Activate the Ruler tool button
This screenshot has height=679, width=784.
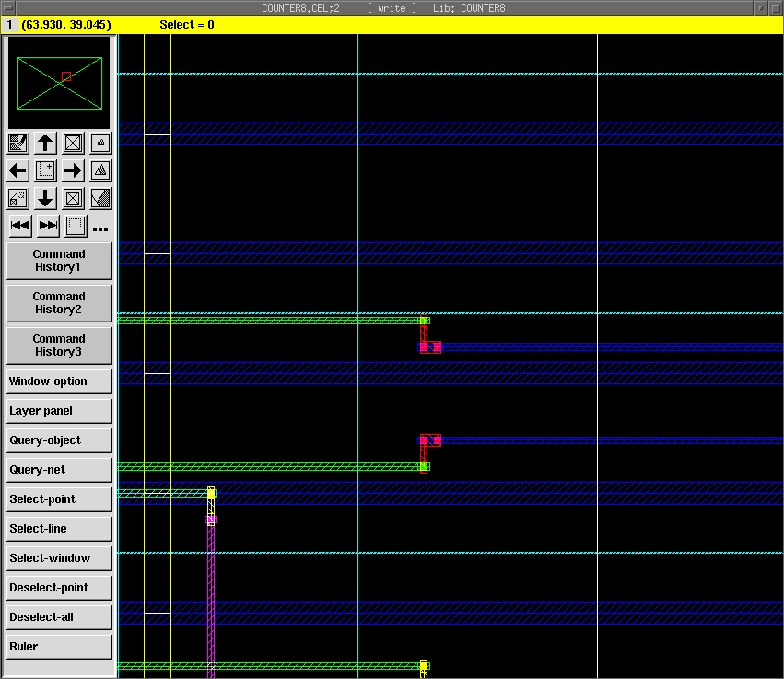pos(59,647)
